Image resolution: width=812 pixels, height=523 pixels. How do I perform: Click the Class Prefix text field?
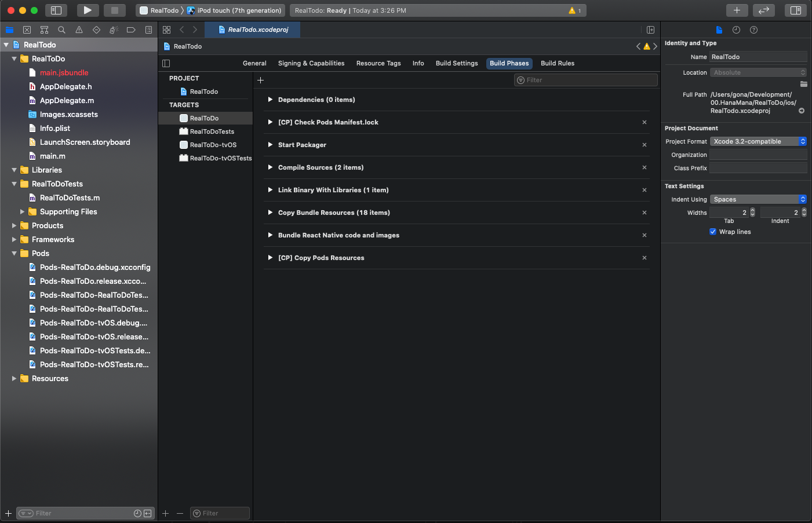tap(758, 168)
